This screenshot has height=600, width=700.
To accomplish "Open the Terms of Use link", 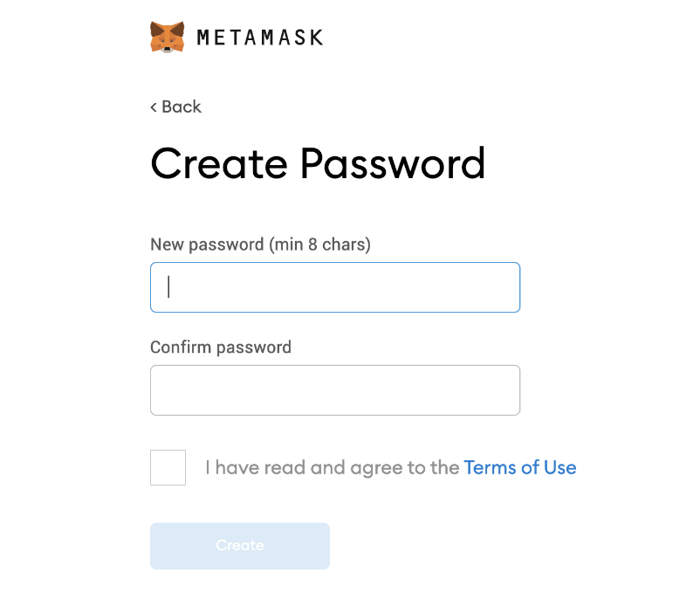I will [520, 467].
